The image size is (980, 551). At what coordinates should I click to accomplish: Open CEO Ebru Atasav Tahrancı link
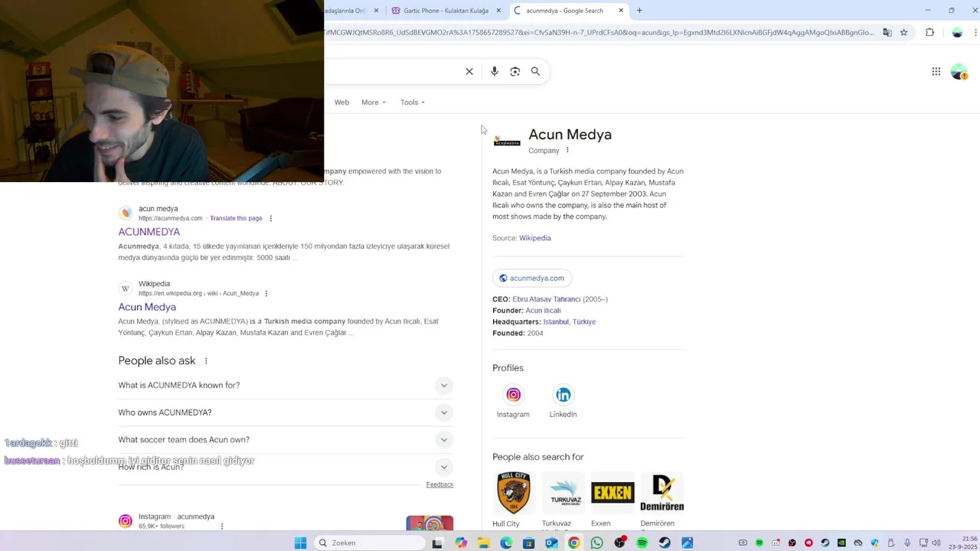coord(547,299)
